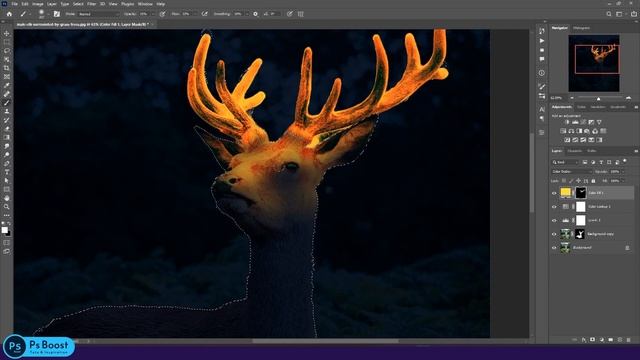Toggle lock all for the layer

coord(593,181)
